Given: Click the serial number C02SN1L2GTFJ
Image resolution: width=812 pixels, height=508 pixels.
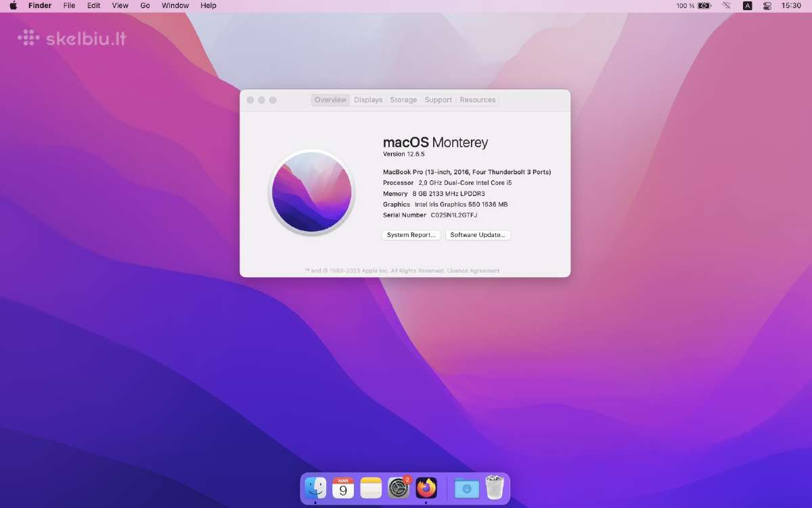Looking at the screenshot, I should click(x=454, y=215).
